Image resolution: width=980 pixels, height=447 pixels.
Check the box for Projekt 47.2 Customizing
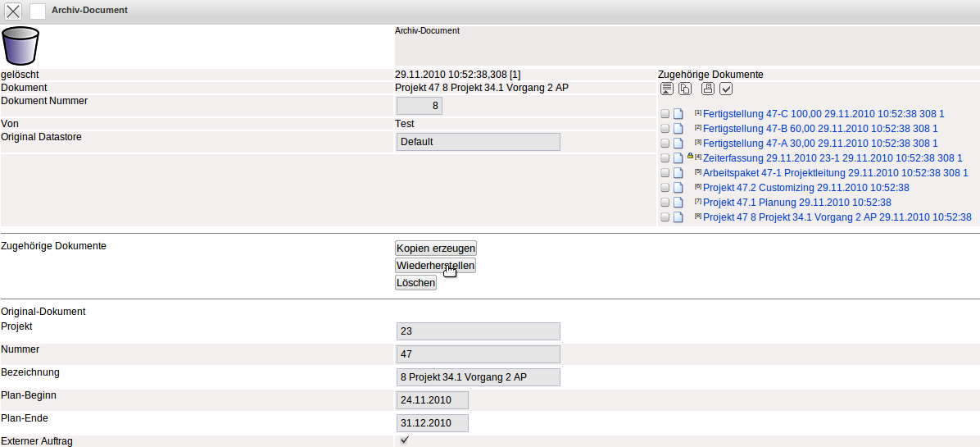pyautogui.click(x=665, y=188)
